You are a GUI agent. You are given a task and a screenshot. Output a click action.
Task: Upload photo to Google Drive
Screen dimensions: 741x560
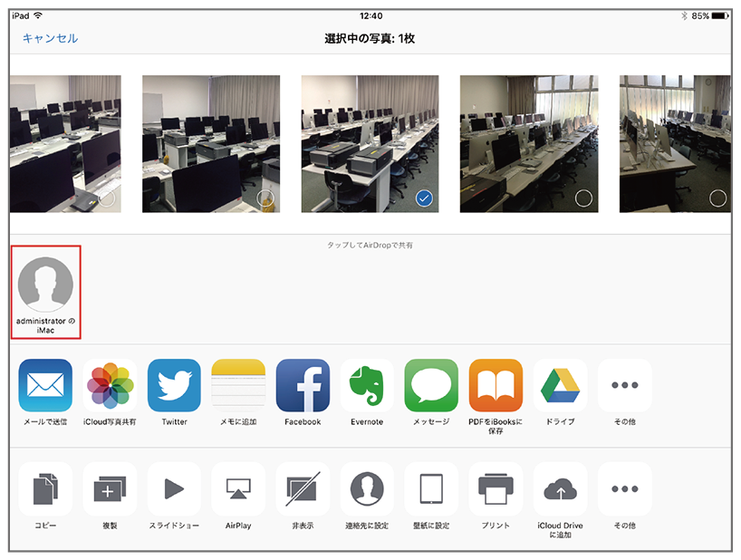click(x=560, y=386)
